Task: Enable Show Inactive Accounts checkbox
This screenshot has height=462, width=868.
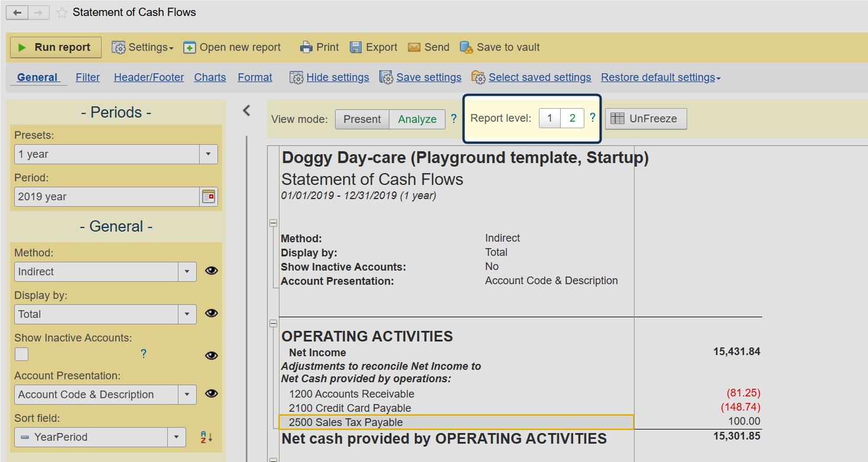Action: pos(22,354)
